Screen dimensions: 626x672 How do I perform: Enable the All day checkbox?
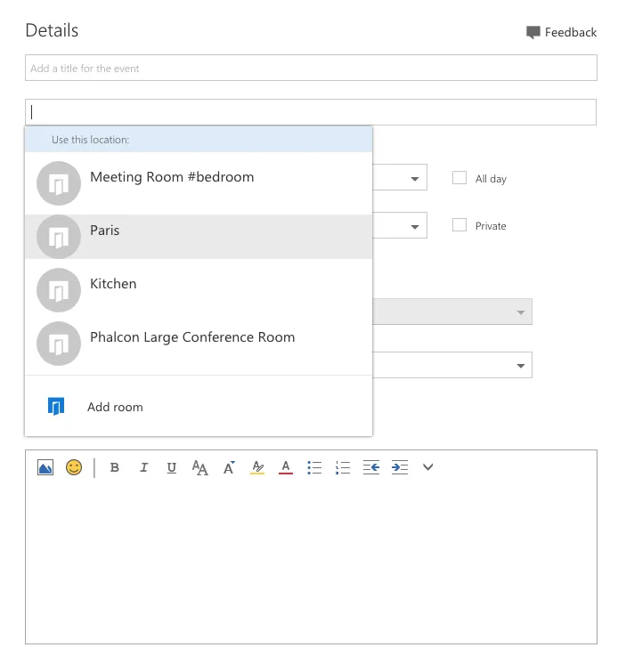point(459,178)
